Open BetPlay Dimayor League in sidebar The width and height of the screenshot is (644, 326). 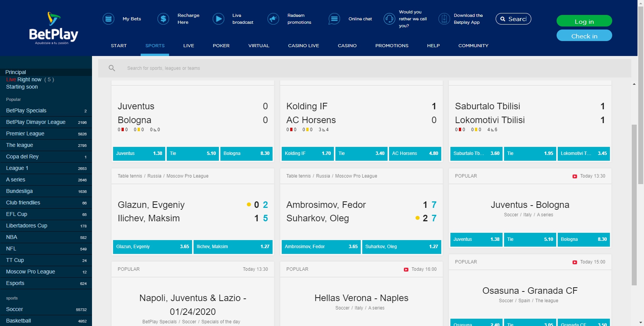click(x=46, y=122)
